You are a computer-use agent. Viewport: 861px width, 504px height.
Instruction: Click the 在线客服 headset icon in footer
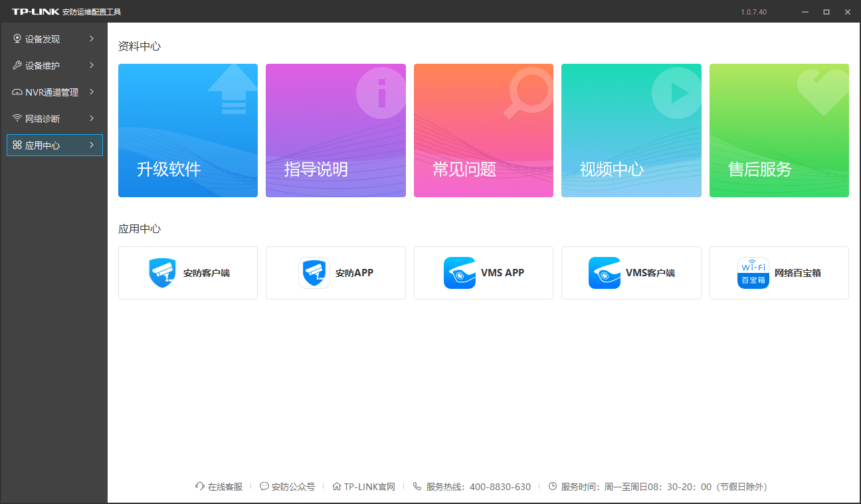click(199, 486)
